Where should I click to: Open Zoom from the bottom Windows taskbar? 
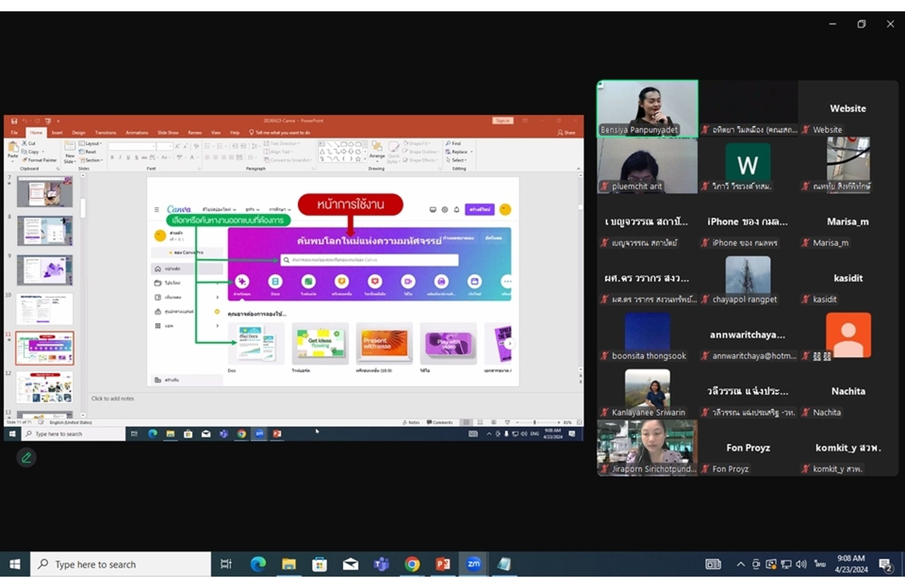[474, 564]
